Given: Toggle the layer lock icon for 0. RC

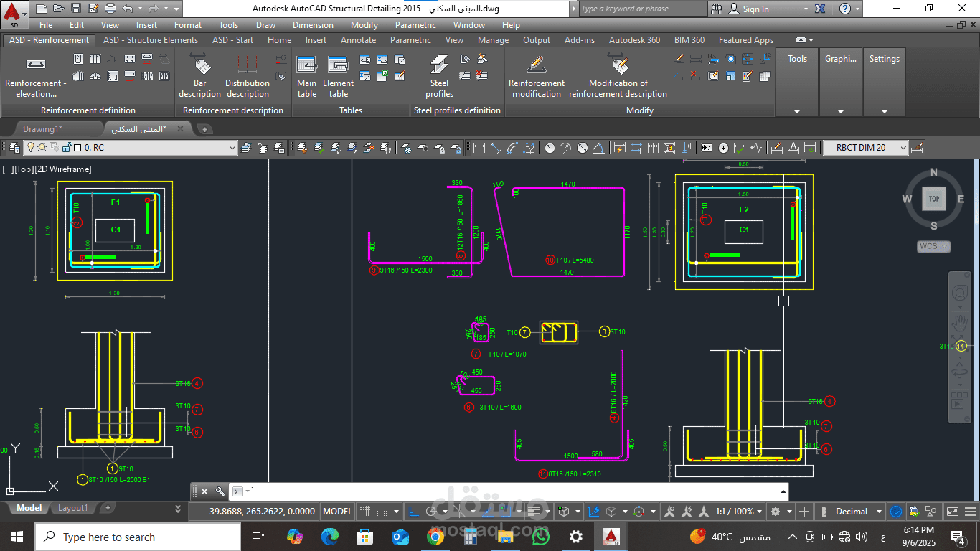Looking at the screenshot, I should click(67, 148).
